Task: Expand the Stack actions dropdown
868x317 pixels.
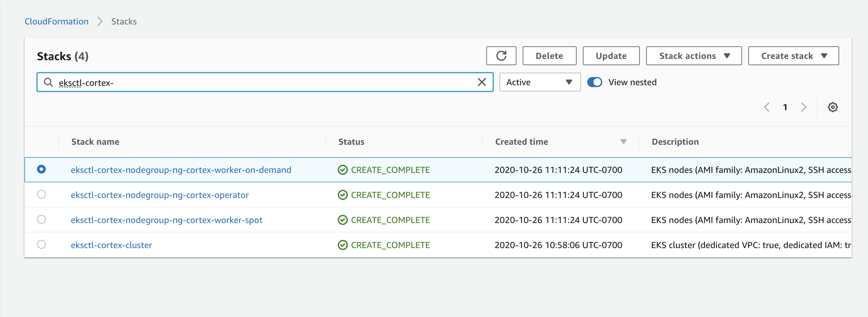Action: click(693, 55)
